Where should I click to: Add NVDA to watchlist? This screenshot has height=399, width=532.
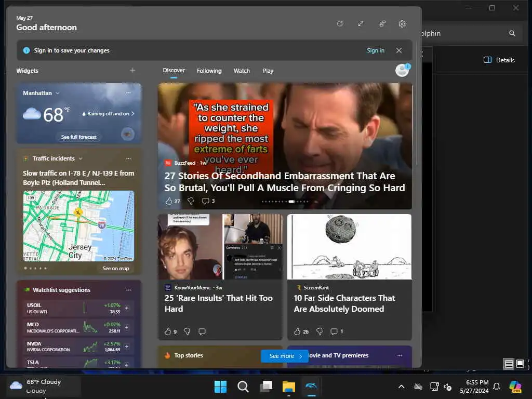click(x=127, y=347)
